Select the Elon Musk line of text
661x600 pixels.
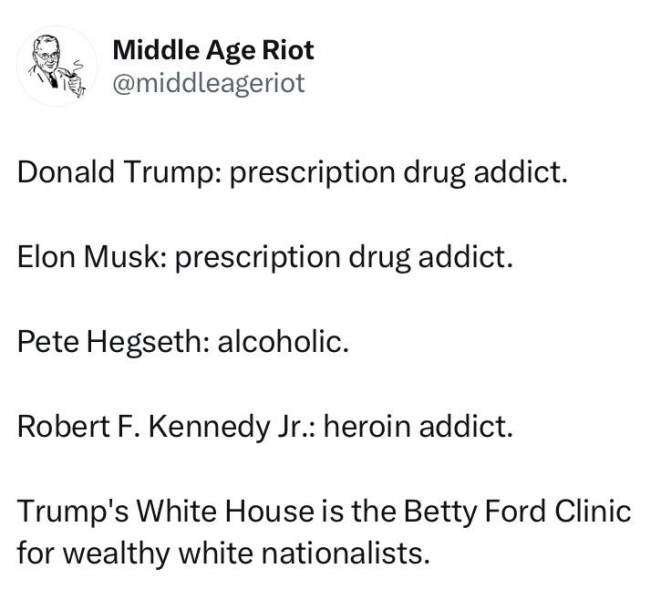pos(265,257)
